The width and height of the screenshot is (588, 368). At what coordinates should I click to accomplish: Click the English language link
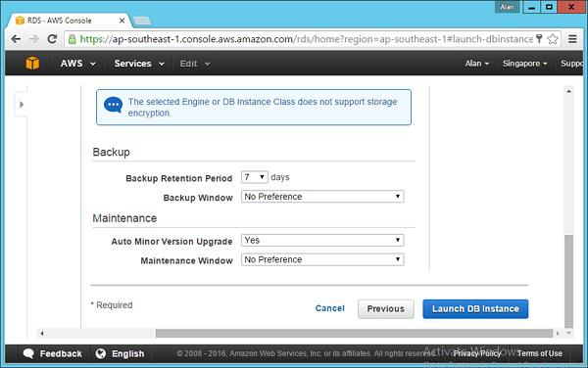[127, 353]
